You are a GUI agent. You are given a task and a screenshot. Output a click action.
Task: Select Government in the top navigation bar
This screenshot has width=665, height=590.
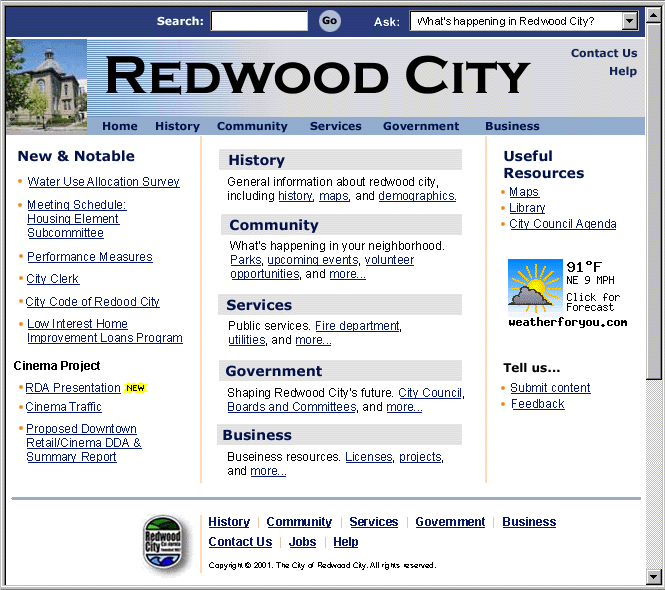pyautogui.click(x=421, y=126)
